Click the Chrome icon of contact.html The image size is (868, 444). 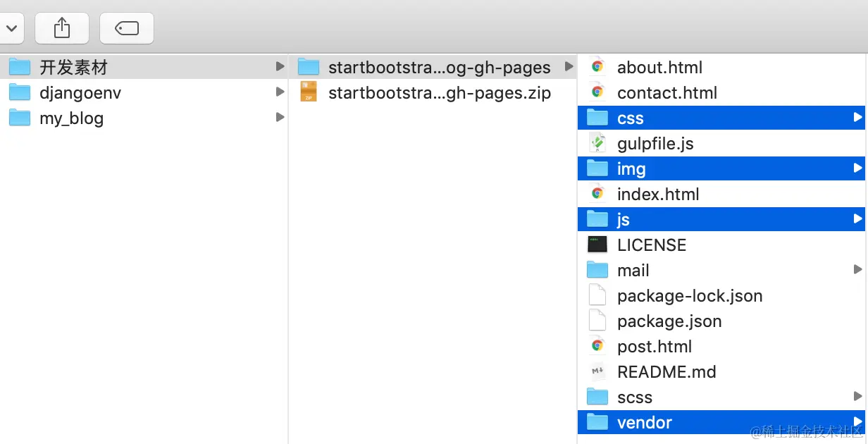coord(597,92)
